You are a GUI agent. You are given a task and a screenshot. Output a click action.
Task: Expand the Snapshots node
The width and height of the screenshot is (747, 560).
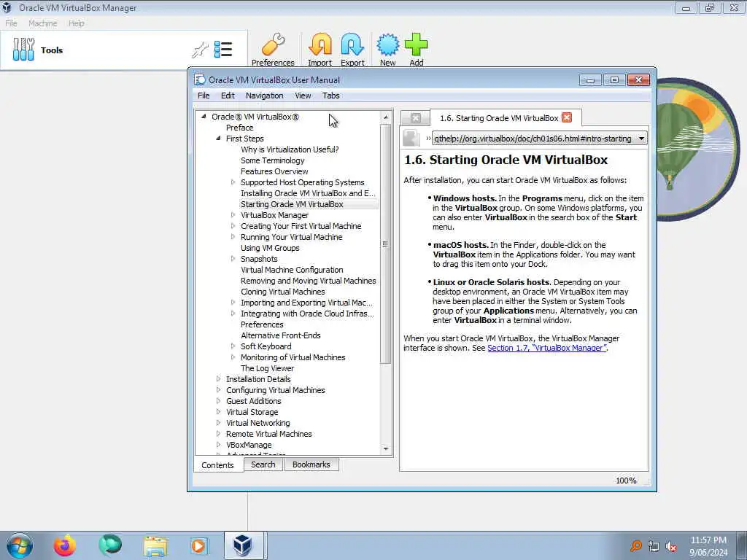[x=233, y=259]
